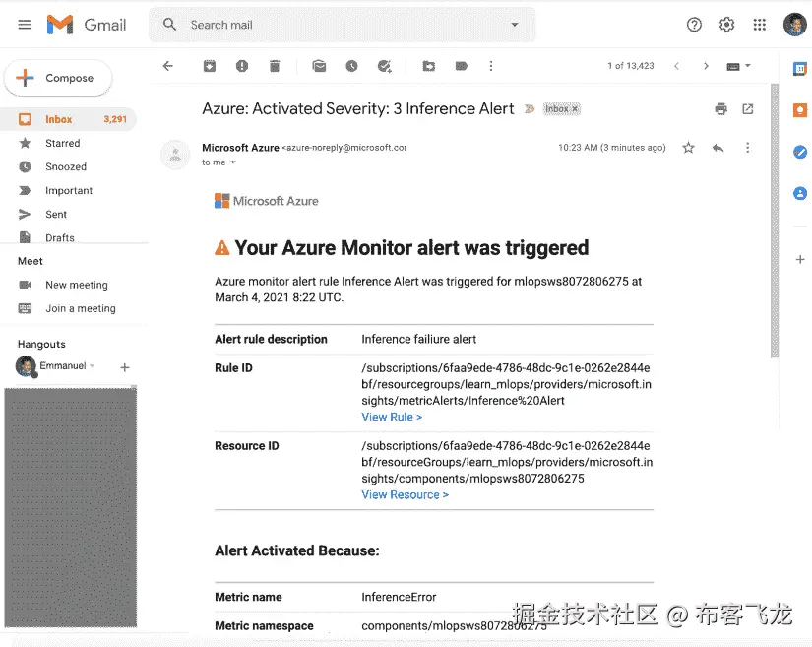The height and width of the screenshot is (647, 812).
Task: Click the Gmail logo
Action: (87, 25)
